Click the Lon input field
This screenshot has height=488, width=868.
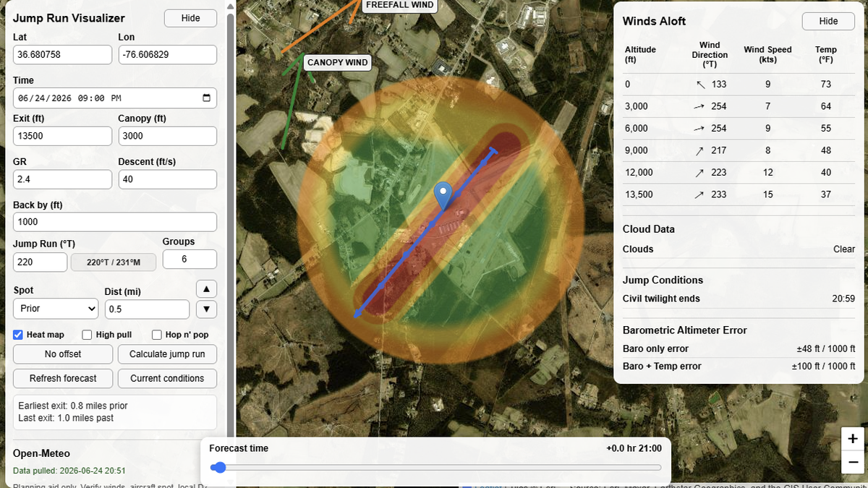(x=167, y=54)
